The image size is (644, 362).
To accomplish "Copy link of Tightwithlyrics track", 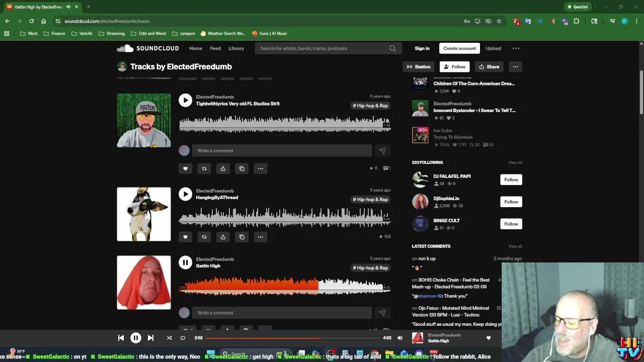I will click(242, 168).
